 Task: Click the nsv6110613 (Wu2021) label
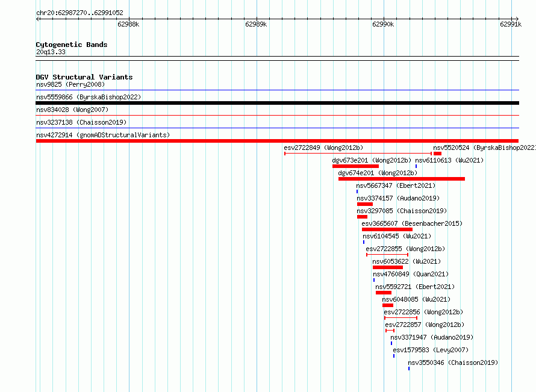coord(449,160)
